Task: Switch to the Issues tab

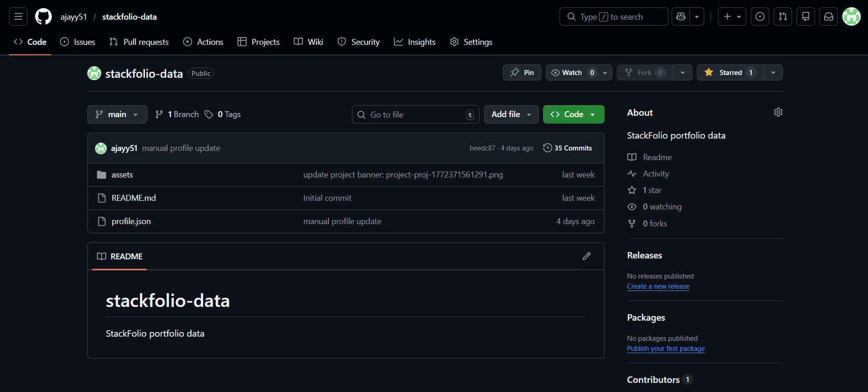Action: pos(78,42)
